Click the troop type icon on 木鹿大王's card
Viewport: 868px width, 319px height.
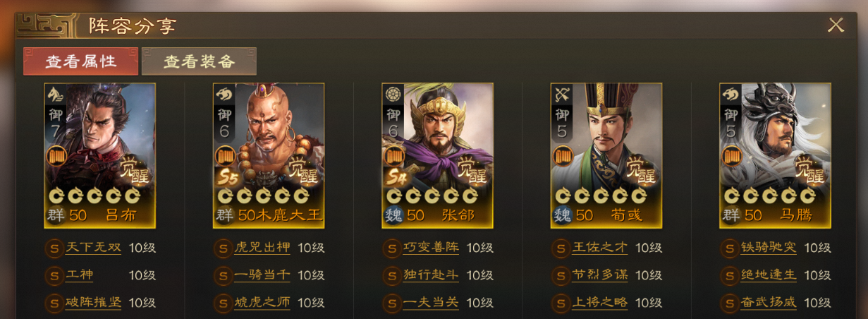(222, 94)
